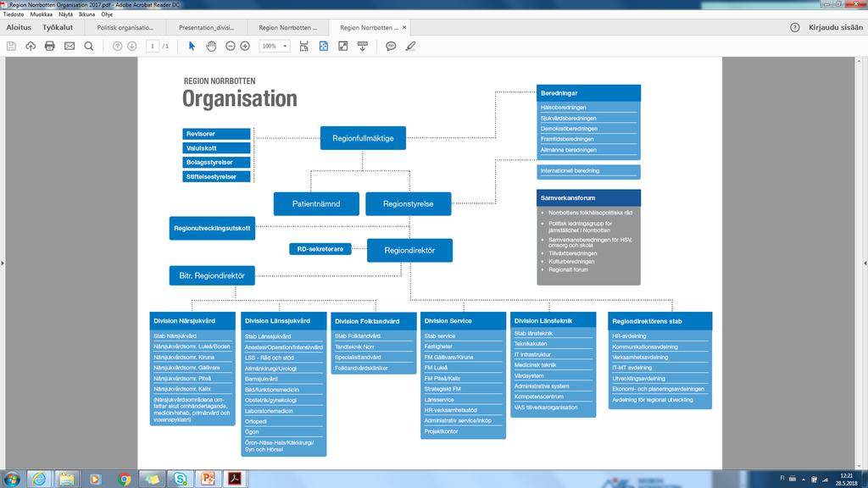868x488 pixels.
Task: Click the Stiftelsestyrelser box
Action: coord(216,176)
